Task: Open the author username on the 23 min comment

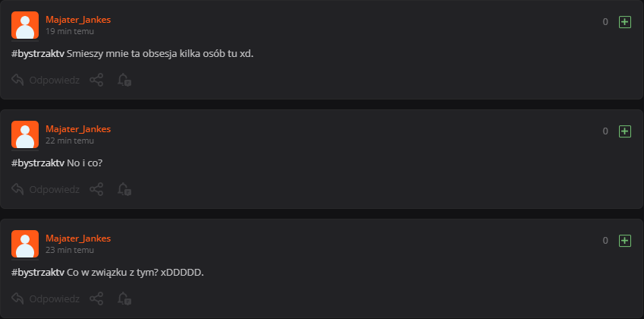Action: coord(77,238)
